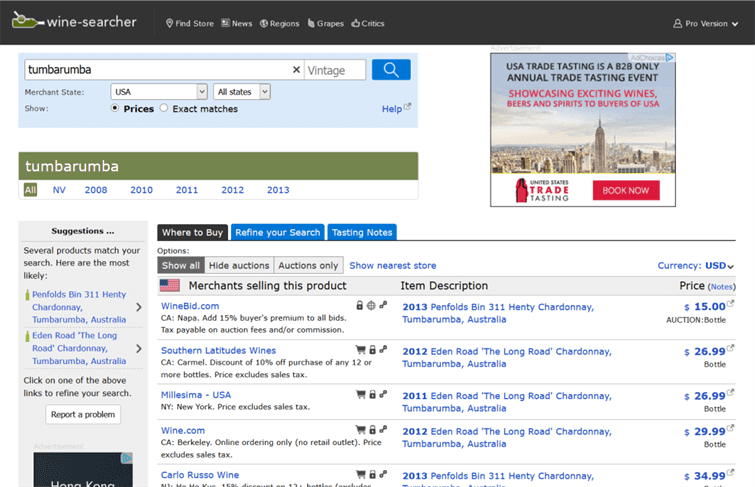Open the Merchant State USA dropdown
This screenshot has height=487, width=755.
pyautogui.click(x=159, y=92)
